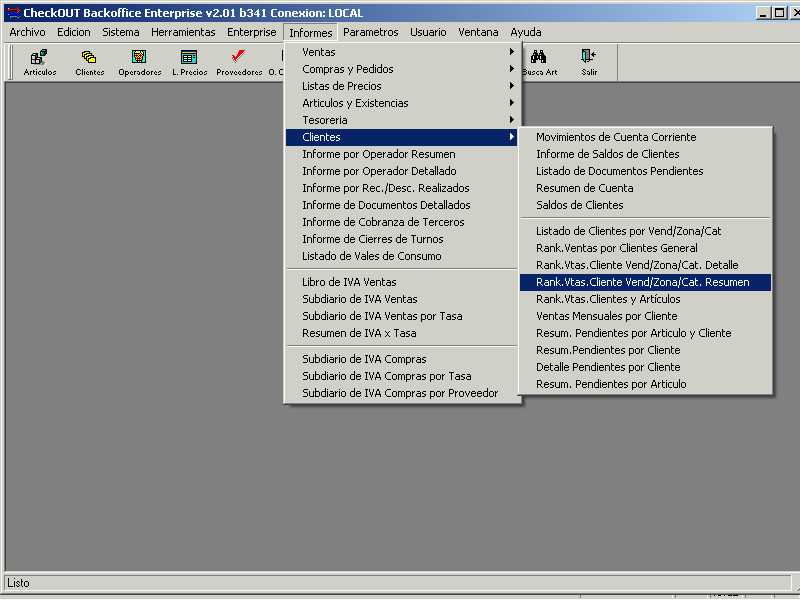Choose Resumen de Cuenta

point(645,188)
